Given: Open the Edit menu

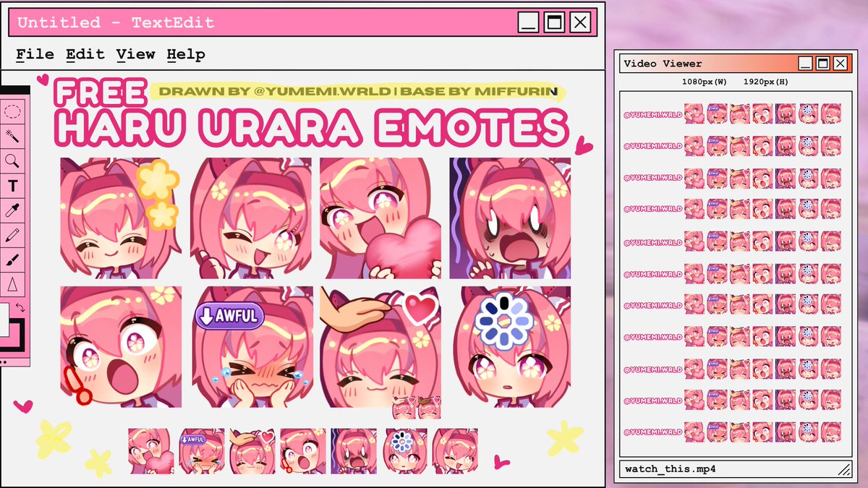Looking at the screenshot, I should coord(85,54).
